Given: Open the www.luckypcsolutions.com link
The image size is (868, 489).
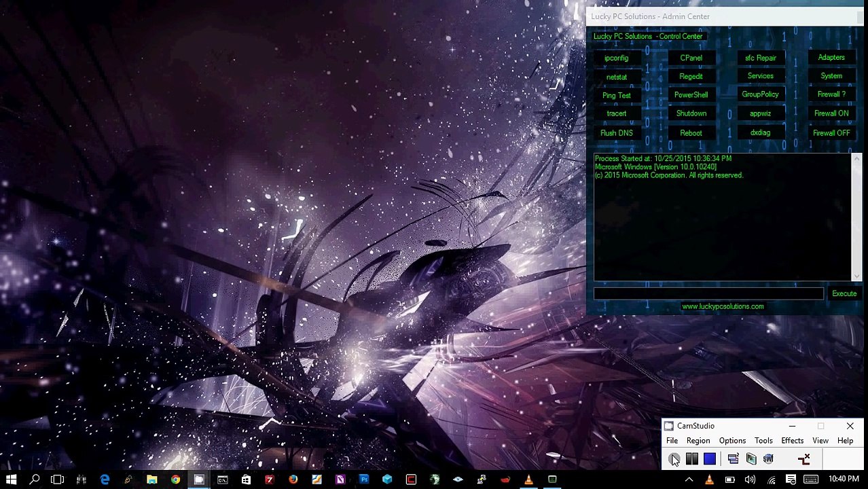Looking at the screenshot, I should (x=723, y=306).
